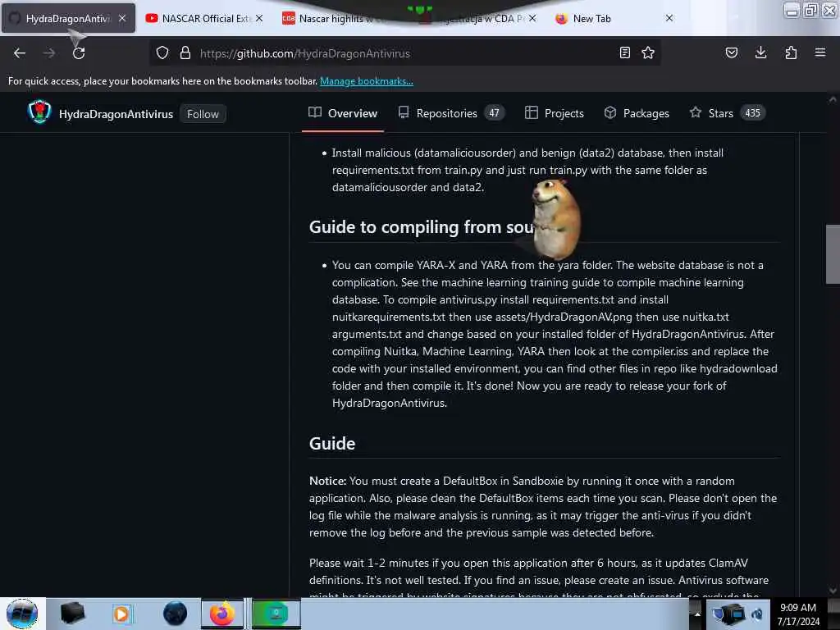Viewport: 840px width, 630px height.
Task: Open the Firefox downloads panel
Action: pos(760,52)
